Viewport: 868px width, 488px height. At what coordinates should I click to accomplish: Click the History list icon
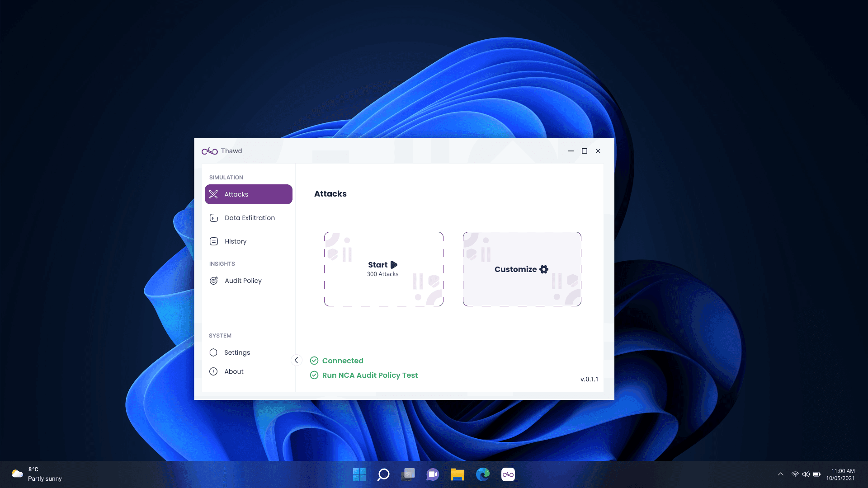pyautogui.click(x=214, y=241)
